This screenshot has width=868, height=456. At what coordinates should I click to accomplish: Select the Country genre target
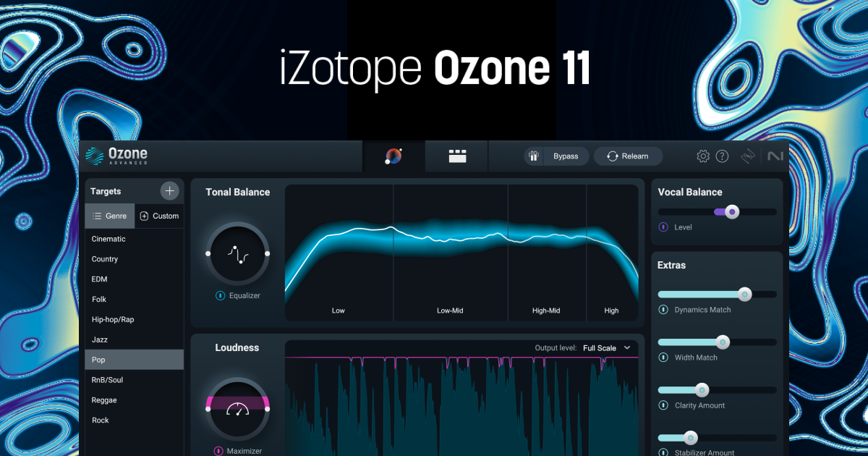(x=135, y=259)
